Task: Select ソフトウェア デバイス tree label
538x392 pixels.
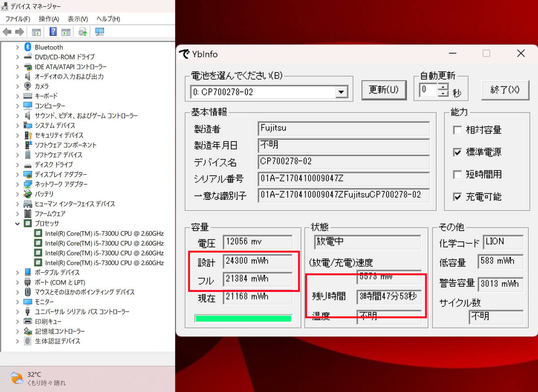Action: click(58, 155)
